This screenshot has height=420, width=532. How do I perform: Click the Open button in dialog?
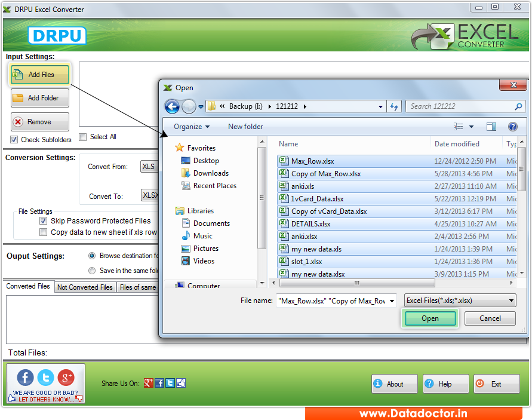[x=430, y=318]
